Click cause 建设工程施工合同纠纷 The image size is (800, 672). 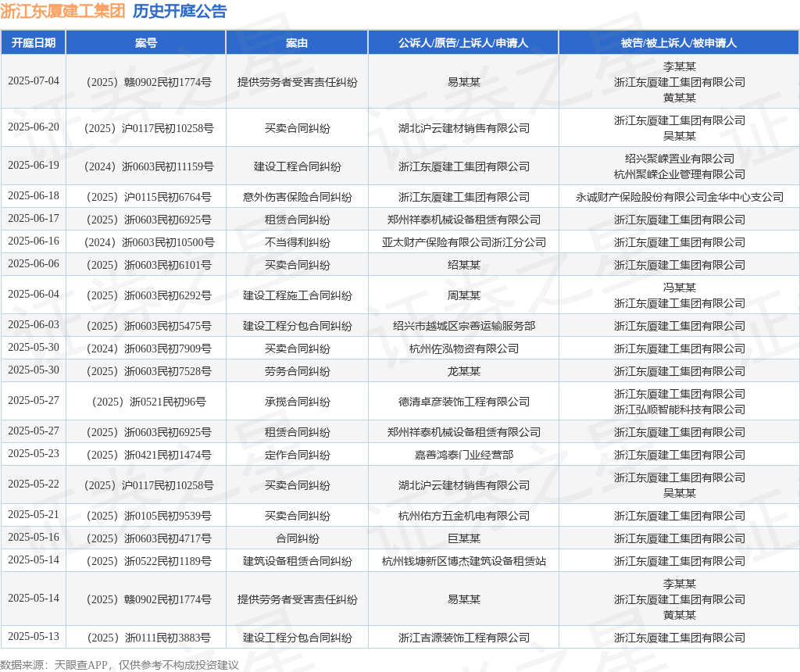pos(297,295)
